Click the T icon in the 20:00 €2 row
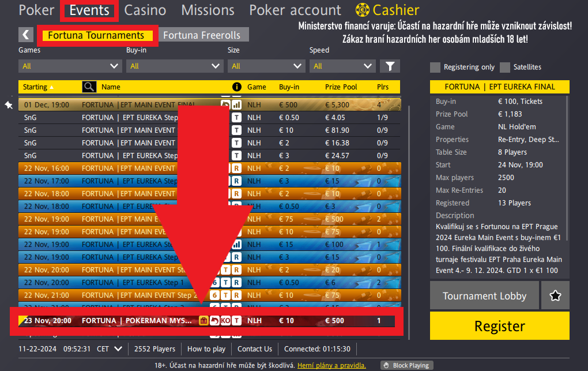The image size is (588, 371). 226,269
